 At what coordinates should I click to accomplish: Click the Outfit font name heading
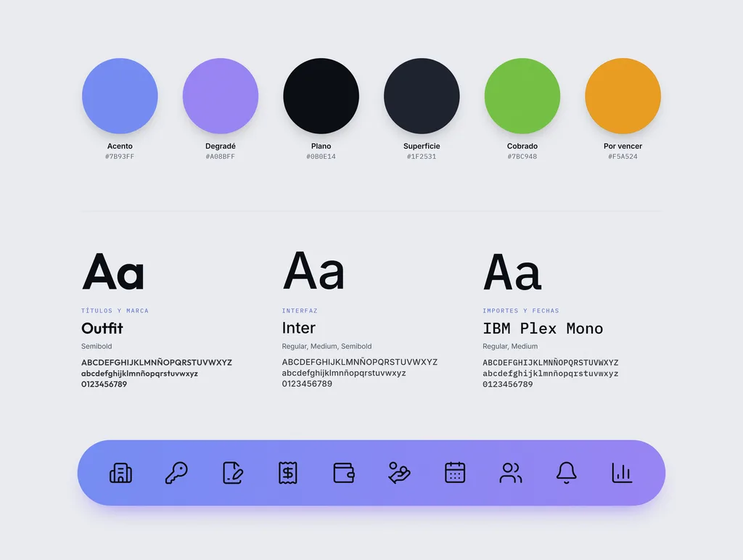pos(102,328)
